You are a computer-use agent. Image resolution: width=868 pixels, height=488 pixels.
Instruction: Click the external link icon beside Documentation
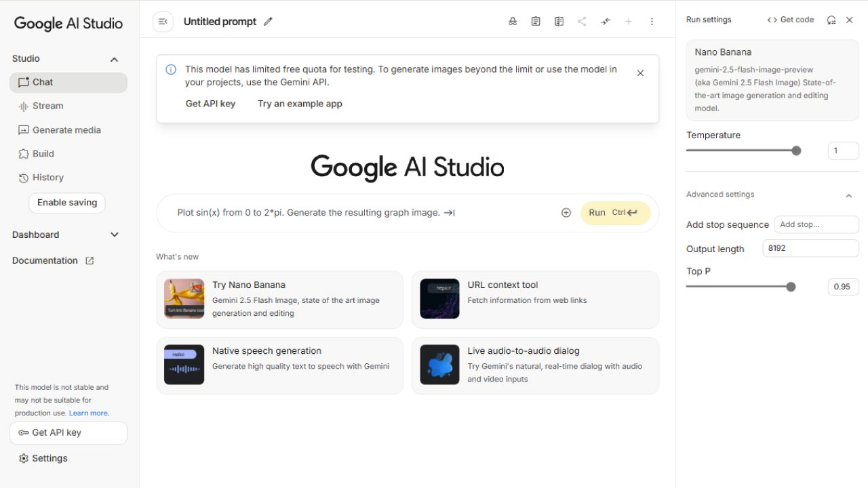point(90,261)
